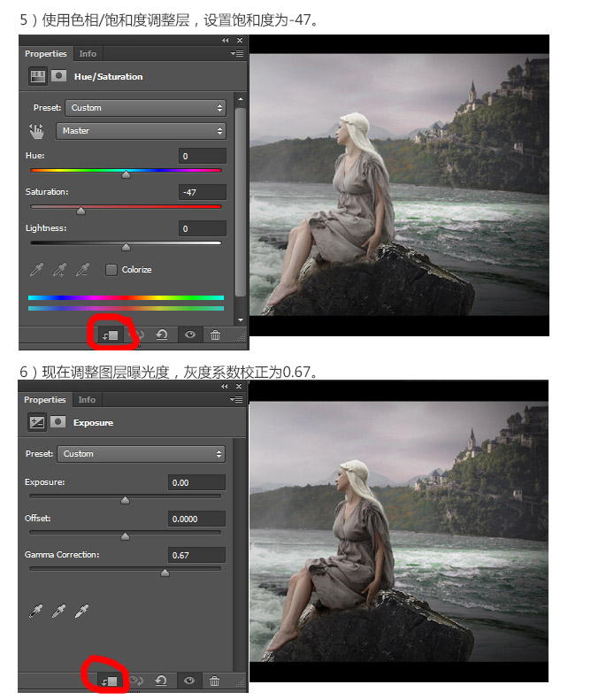The height and width of the screenshot is (700, 591).
Task: Clip Exposure adjustment to layer below
Action: [x=109, y=681]
